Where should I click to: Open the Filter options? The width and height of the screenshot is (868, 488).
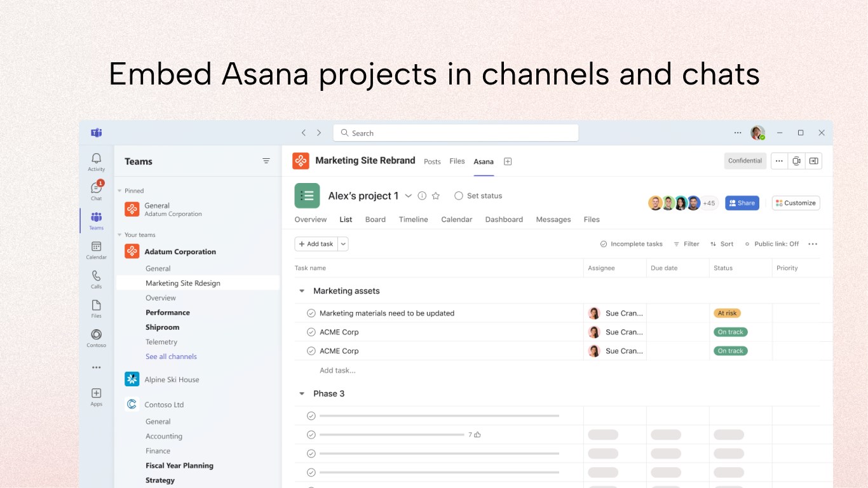pos(686,244)
